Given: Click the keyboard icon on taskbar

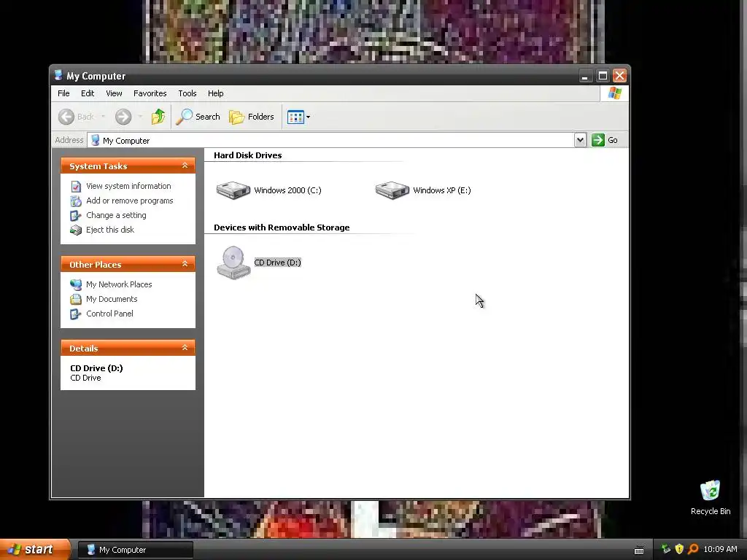Looking at the screenshot, I should [639, 551].
